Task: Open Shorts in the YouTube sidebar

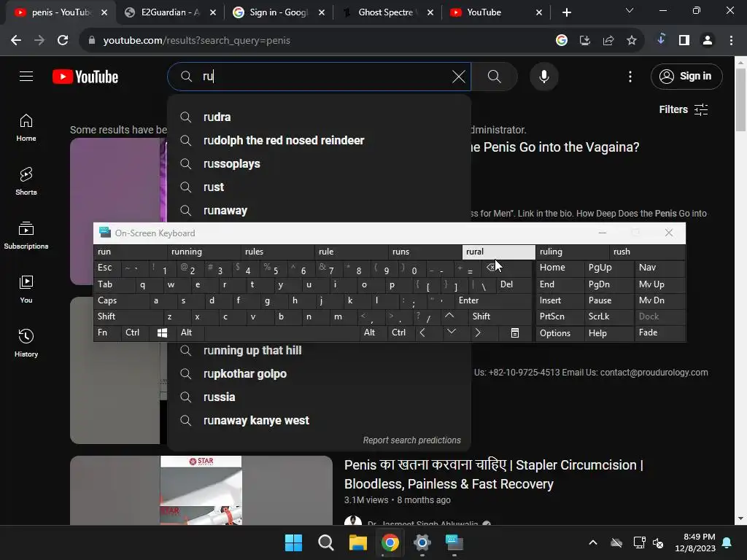Action: tap(26, 182)
